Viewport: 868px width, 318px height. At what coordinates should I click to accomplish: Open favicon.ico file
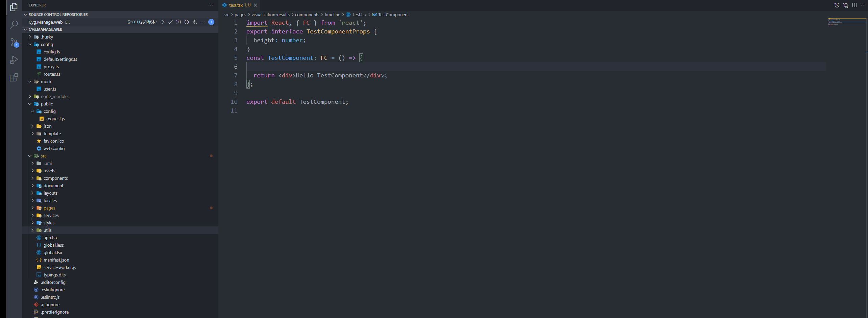(x=54, y=141)
